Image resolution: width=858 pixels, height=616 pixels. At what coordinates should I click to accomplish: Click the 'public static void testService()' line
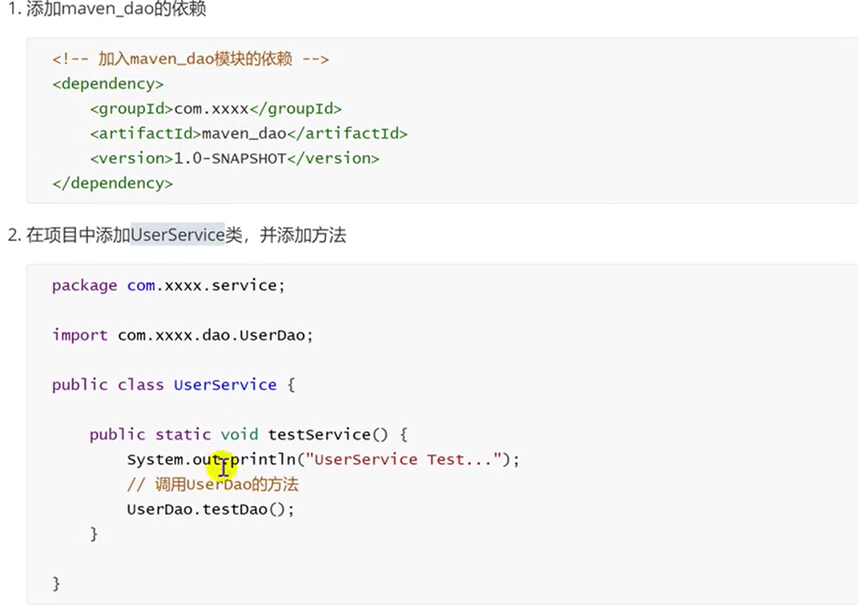click(x=248, y=434)
